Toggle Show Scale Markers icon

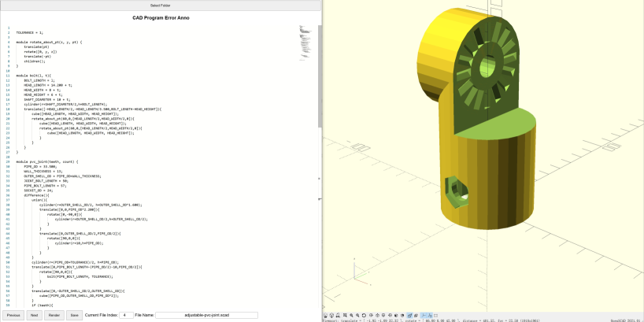pyautogui.click(x=430, y=315)
